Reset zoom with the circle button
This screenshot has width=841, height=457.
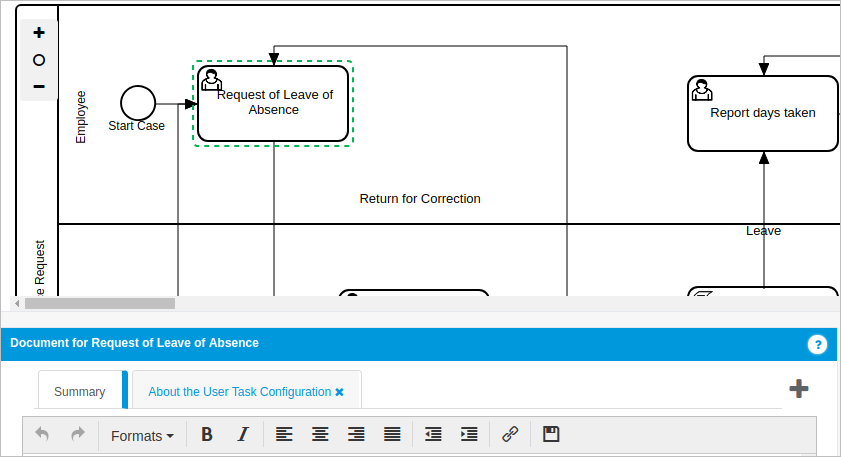click(39, 60)
